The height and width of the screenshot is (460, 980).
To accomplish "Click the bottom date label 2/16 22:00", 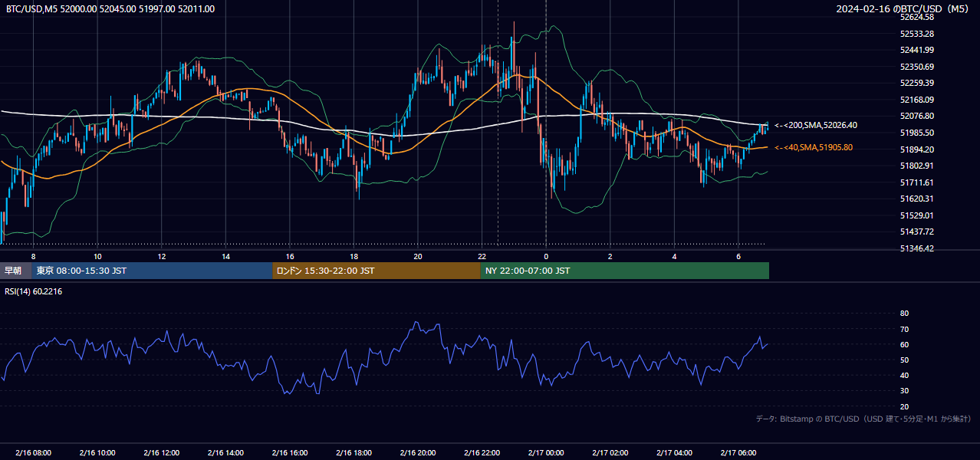I will 482,453.
